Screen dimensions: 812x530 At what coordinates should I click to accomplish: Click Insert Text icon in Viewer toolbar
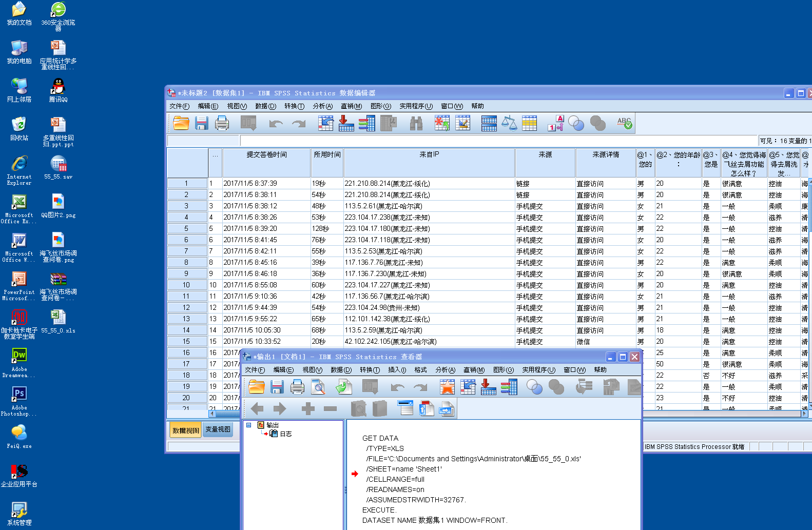[447, 408]
